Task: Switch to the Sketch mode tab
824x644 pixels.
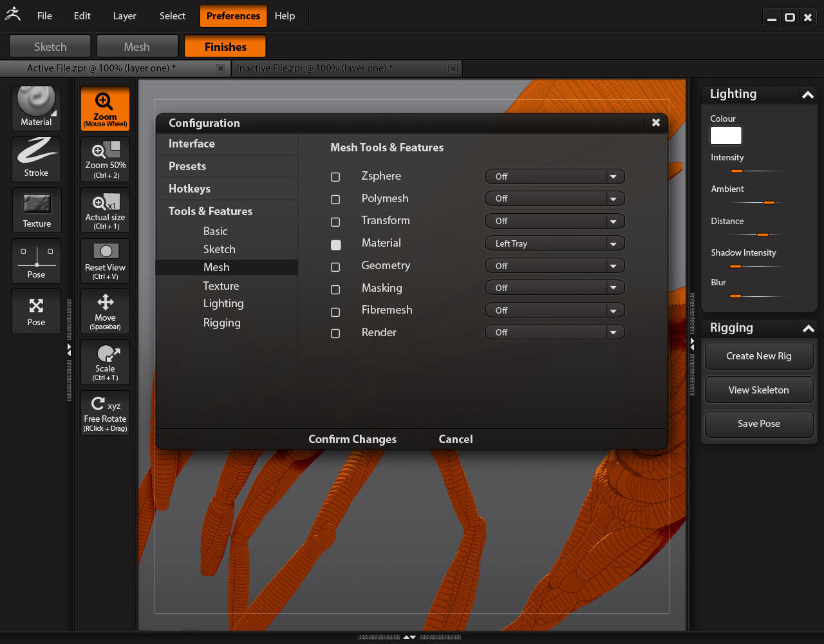Action: (x=50, y=47)
